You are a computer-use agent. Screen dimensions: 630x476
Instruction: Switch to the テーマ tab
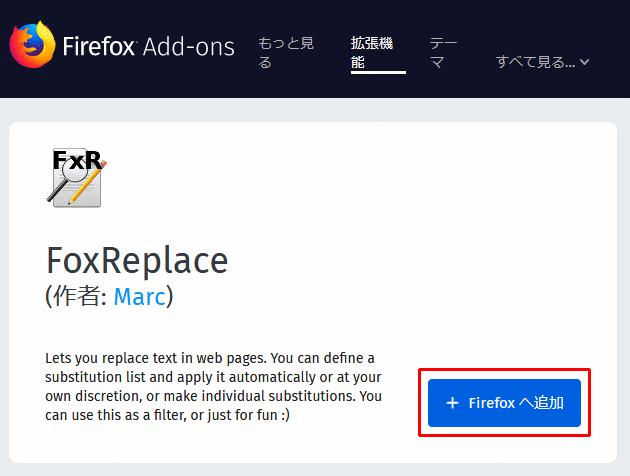[443, 52]
